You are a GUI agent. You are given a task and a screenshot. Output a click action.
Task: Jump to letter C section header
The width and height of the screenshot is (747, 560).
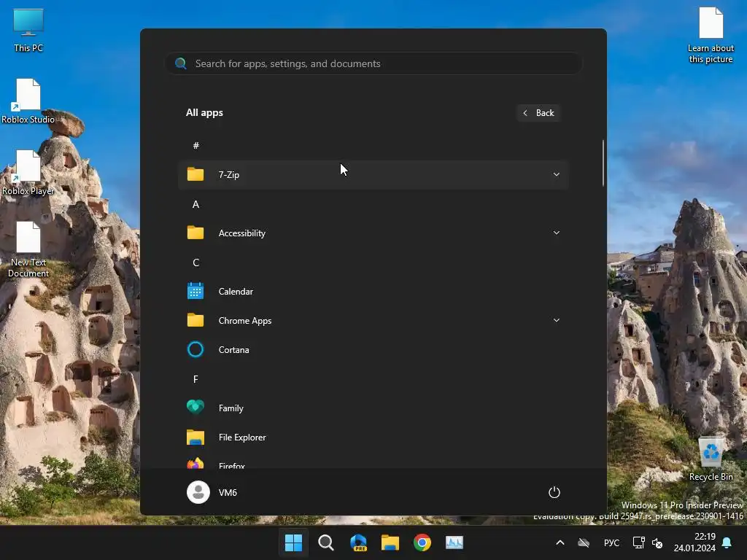point(196,262)
